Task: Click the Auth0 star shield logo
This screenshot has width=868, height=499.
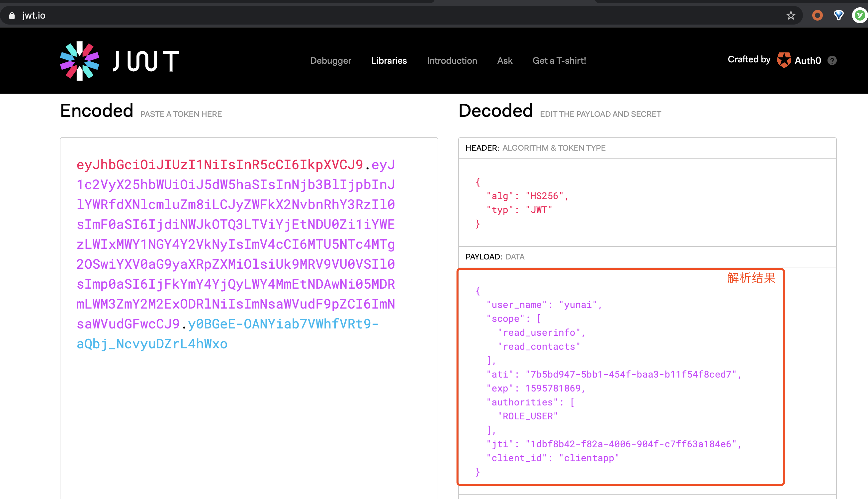Action: pyautogui.click(x=784, y=60)
